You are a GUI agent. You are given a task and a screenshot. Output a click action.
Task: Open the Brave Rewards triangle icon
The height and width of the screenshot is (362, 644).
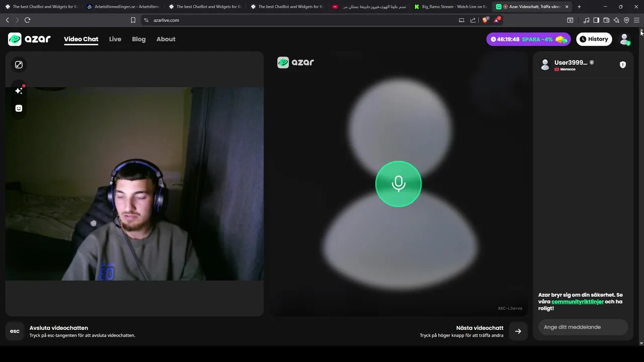(x=497, y=20)
